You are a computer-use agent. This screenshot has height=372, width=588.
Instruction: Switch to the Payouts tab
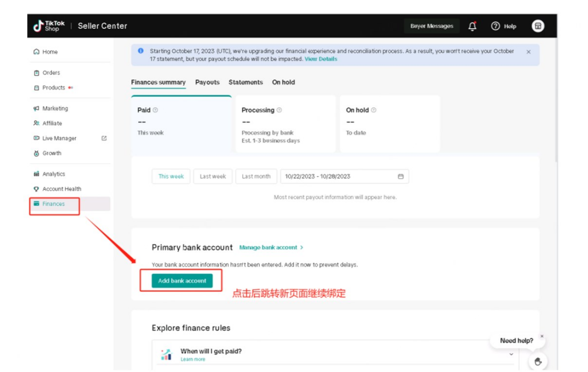[207, 82]
